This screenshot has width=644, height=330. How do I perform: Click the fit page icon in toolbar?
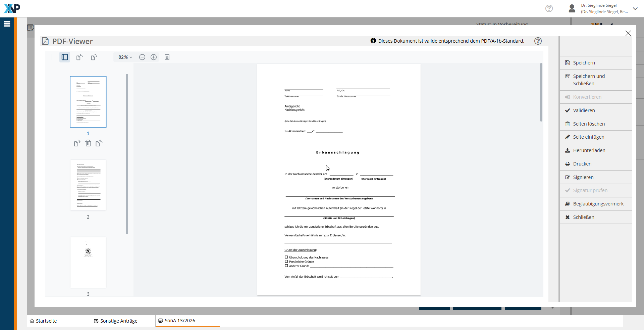click(167, 57)
